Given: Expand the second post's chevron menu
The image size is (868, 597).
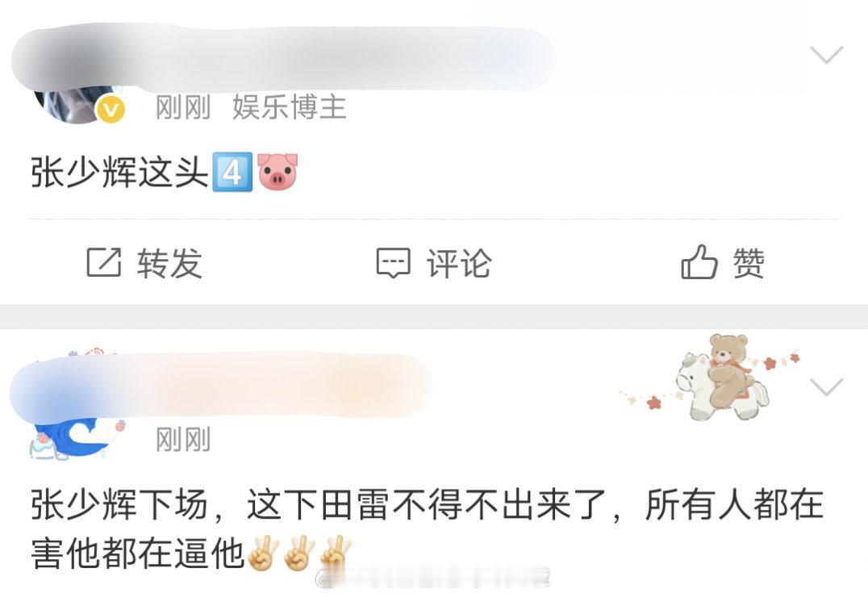Looking at the screenshot, I should [827, 386].
